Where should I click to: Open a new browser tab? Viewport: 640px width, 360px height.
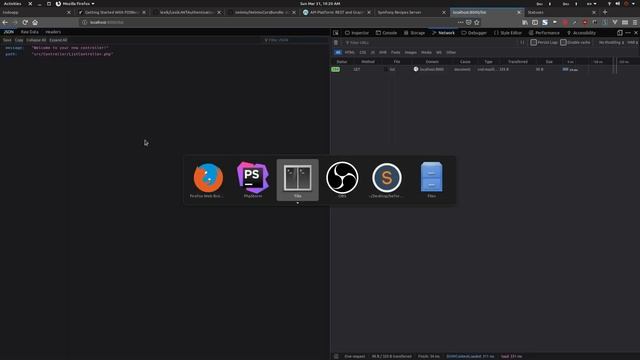[x=605, y=12]
